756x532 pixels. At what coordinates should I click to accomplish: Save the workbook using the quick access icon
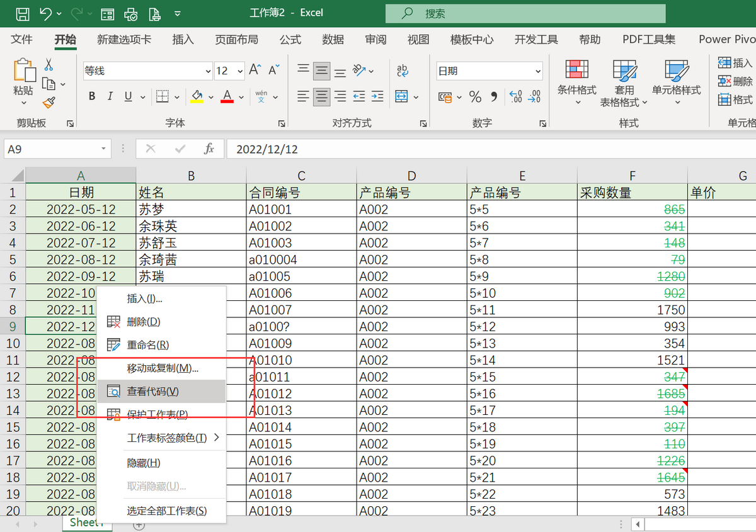coord(22,13)
